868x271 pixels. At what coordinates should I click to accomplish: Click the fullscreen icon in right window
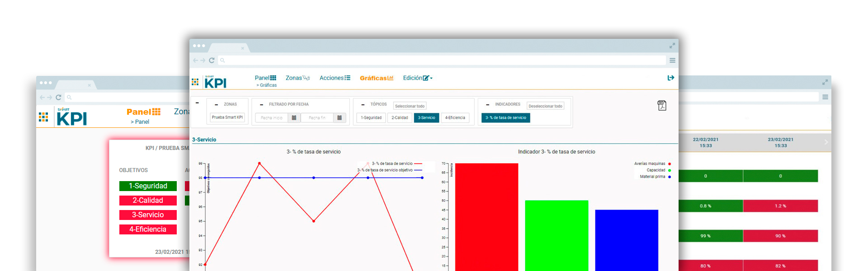click(825, 82)
